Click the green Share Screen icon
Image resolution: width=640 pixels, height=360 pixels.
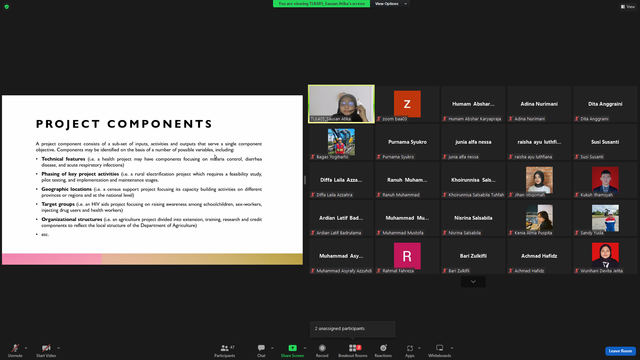293,348
